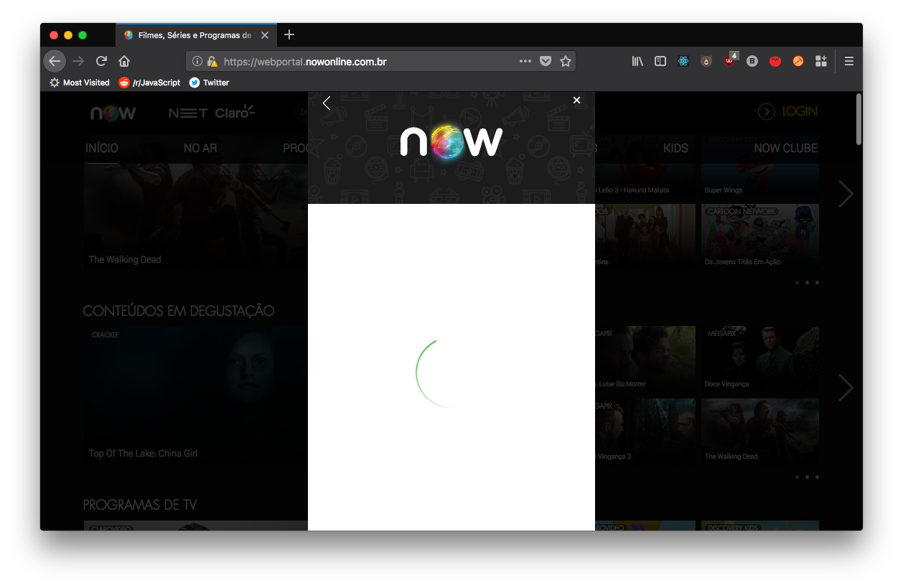Go to the browser home page
903x588 pixels.
coord(124,61)
